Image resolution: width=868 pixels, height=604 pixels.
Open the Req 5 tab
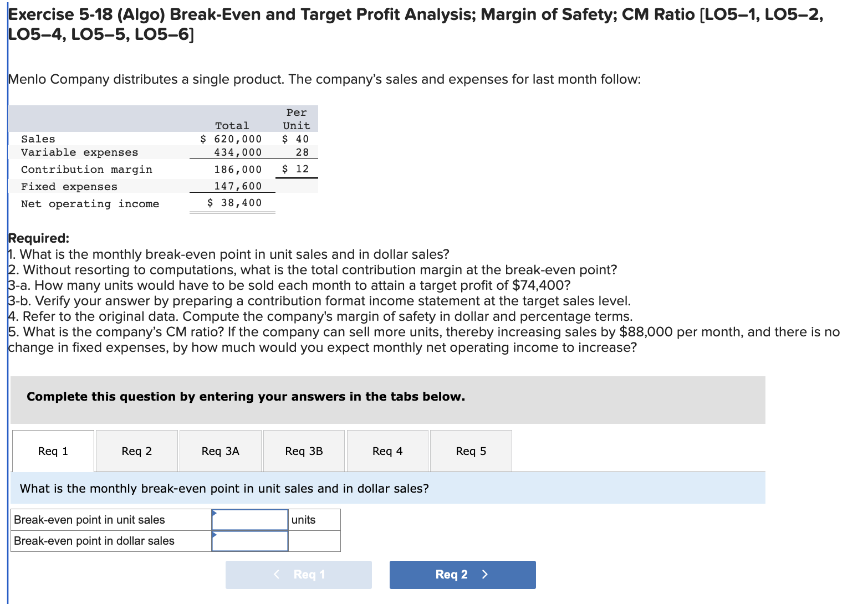pos(471,451)
